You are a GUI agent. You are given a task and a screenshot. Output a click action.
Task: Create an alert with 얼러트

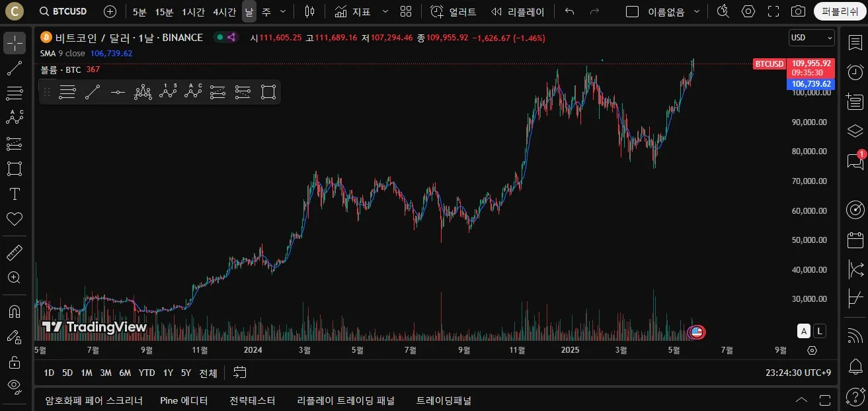pos(453,11)
